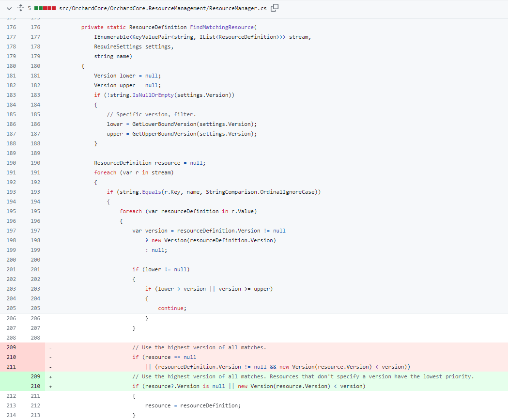Select old line number 210
This screenshot has width=508, height=420.
pyautogui.click(x=11, y=357)
